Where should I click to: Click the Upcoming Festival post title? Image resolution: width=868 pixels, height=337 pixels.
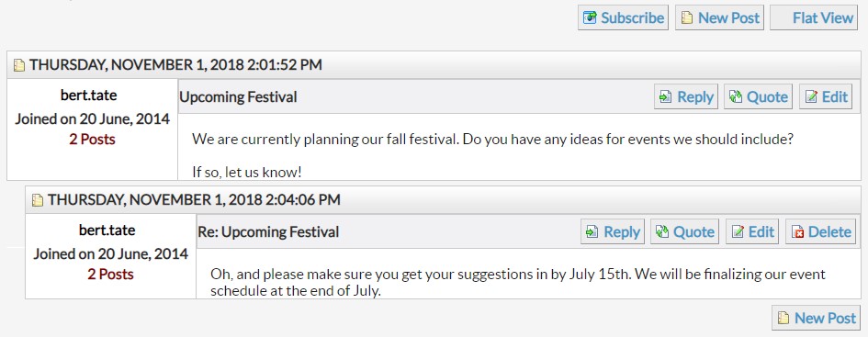(238, 97)
